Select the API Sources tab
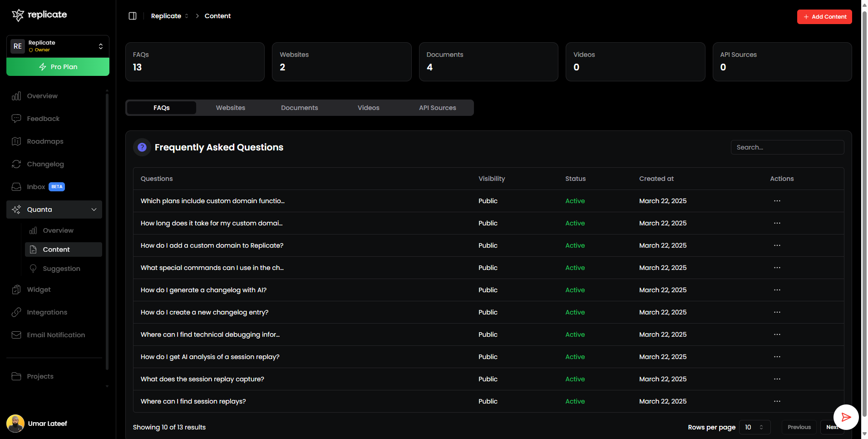 (x=437, y=108)
